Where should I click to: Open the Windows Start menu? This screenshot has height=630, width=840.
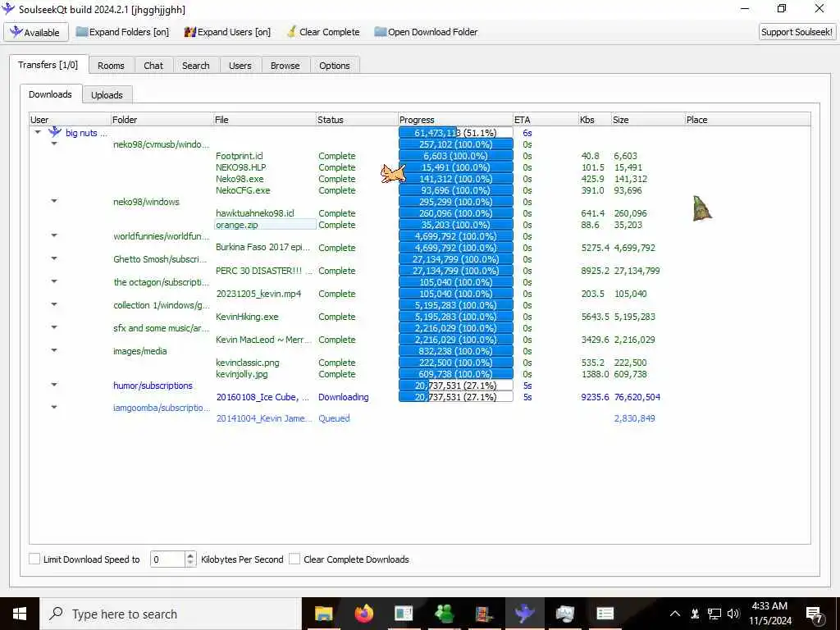tap(20, 614)
